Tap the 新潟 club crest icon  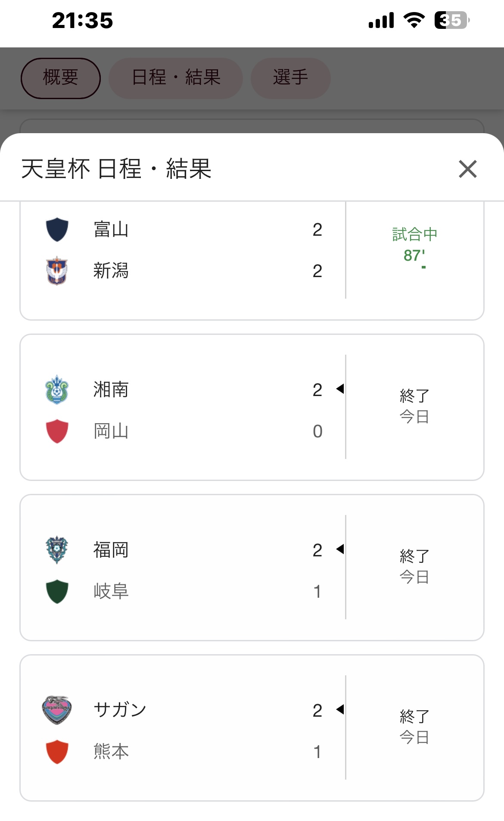click(x=57, y=271)
